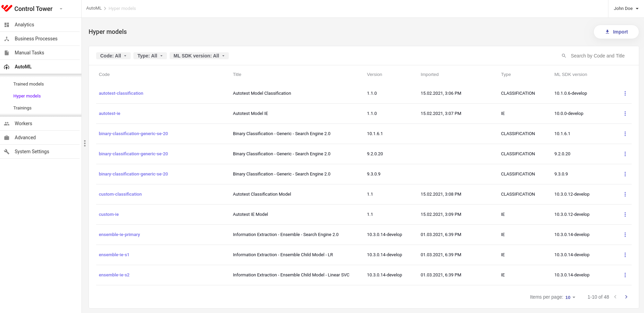Open row menu for ensemble-ie-primary

click(x=625, y=235)
